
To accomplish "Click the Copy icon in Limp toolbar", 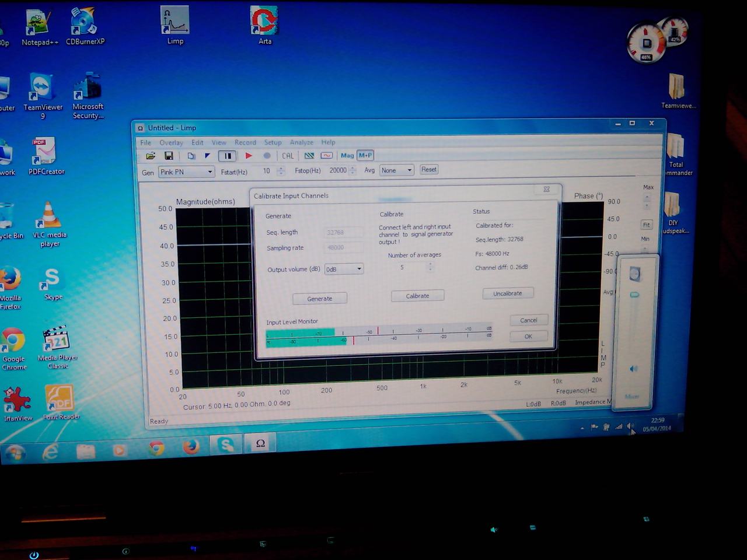I will 191,156.
